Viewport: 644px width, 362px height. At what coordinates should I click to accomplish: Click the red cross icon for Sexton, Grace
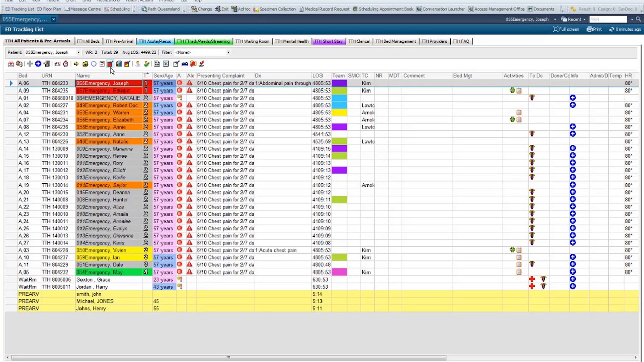(532, 279)
